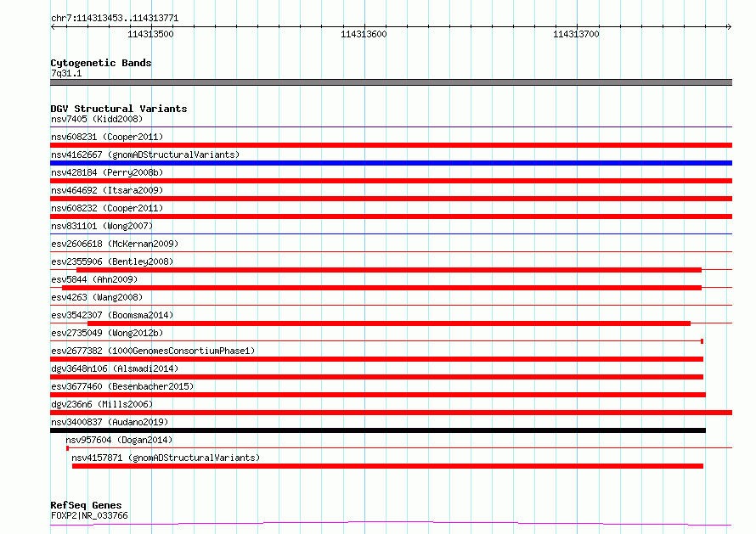The width and height of the screenshot is (756, 534).
Task: Click the nsv831101 (Wong2007) label
Action: click(x=102, y=226)
